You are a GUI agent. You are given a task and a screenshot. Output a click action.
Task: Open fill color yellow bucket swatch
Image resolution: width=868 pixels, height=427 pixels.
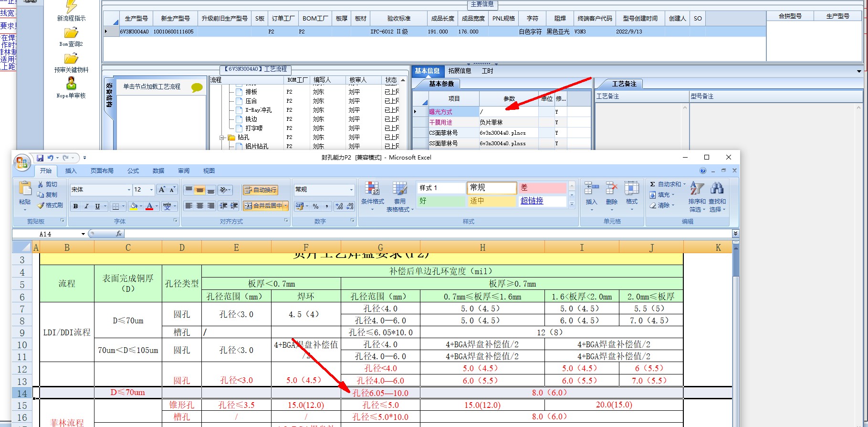(134, 206)
